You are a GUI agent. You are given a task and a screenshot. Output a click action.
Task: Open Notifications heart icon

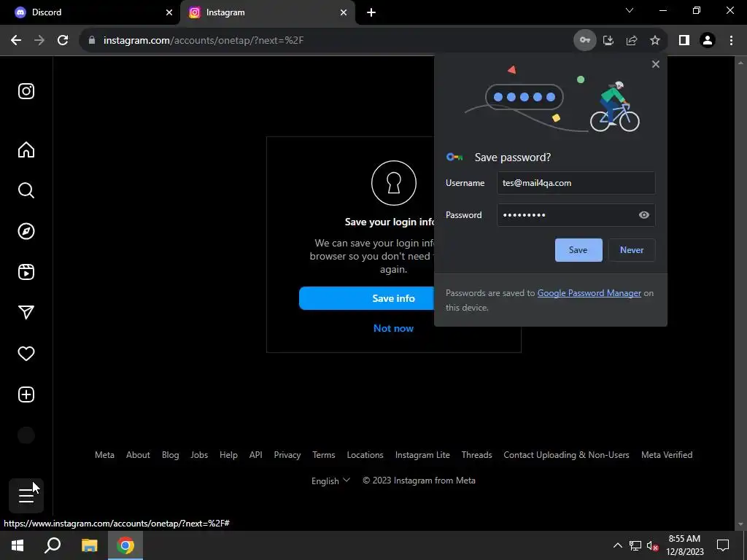[x=26, y=354]
